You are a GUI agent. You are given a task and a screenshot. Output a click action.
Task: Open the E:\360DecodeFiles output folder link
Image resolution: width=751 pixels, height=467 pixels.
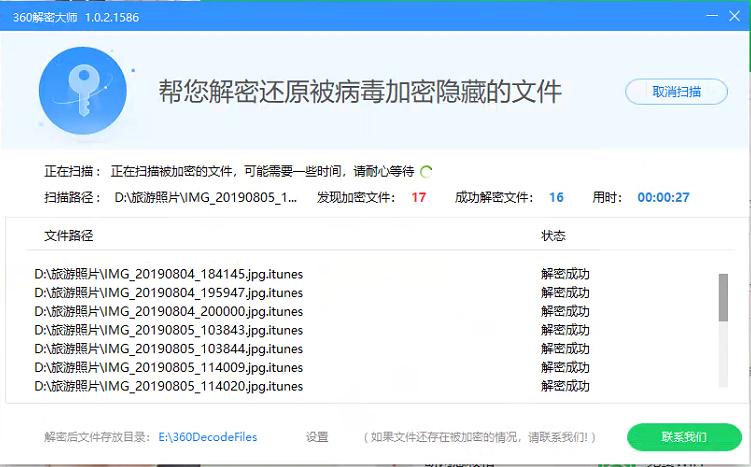pyautogui.click(x=208, y=437)
